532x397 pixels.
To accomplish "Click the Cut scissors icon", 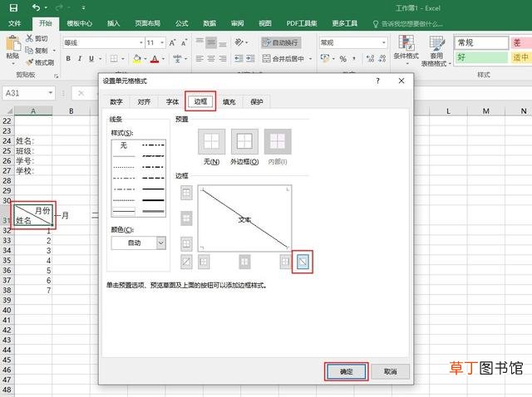I will pos(30,38).
